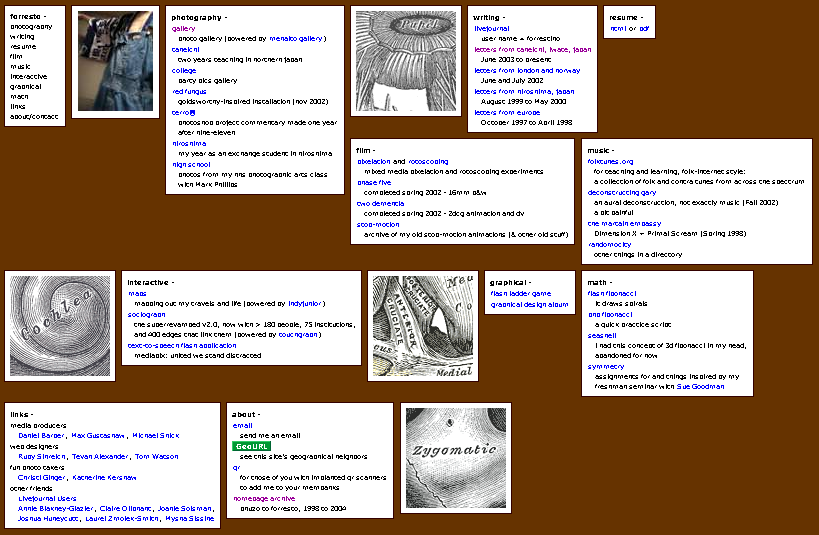Visit Tevan Alexander's link
The height and width of the screenshot is (535, 819).
(x=100, y=457)
